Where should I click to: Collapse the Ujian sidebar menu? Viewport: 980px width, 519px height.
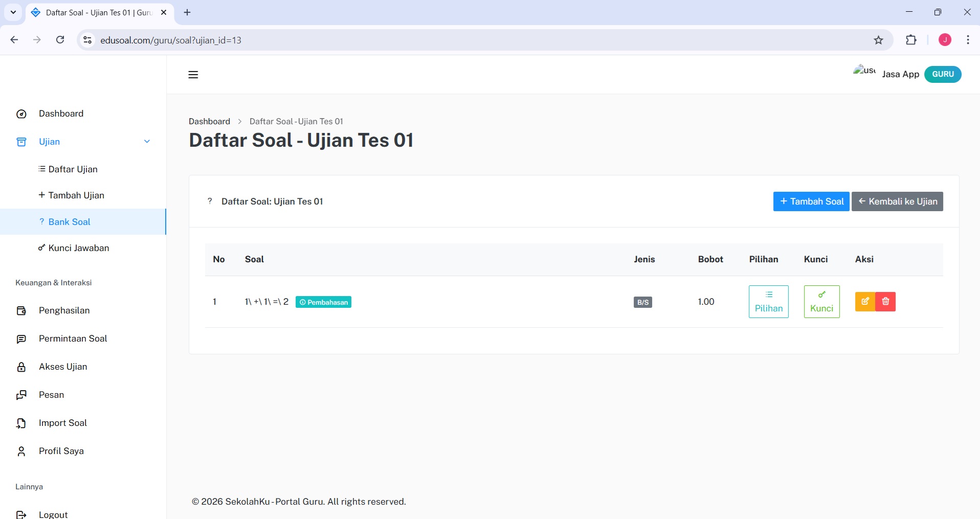pyautogui.click(x=147, y=142)
